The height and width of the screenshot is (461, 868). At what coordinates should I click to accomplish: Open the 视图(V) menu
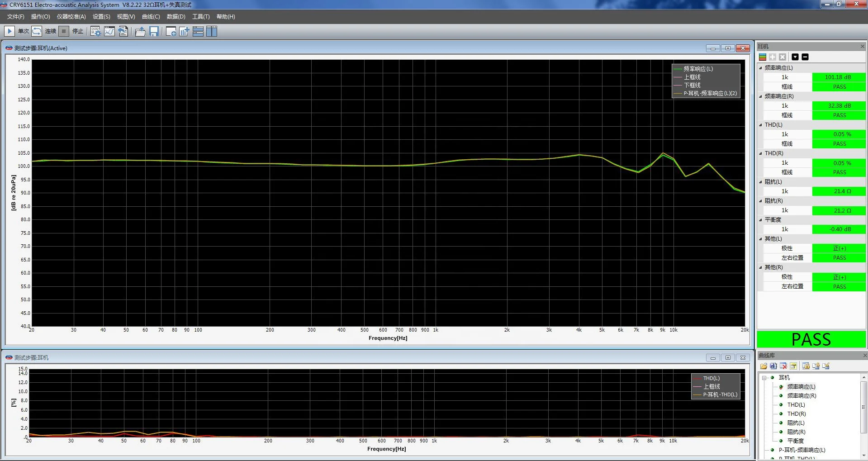click(126, 17)
